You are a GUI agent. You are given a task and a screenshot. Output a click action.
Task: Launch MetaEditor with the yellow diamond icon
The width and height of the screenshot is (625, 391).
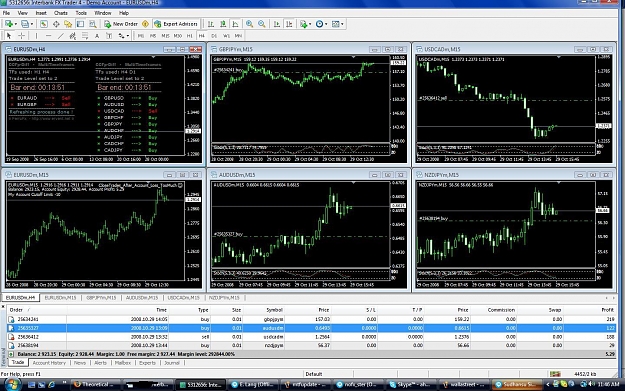click(x=145, y=24)
